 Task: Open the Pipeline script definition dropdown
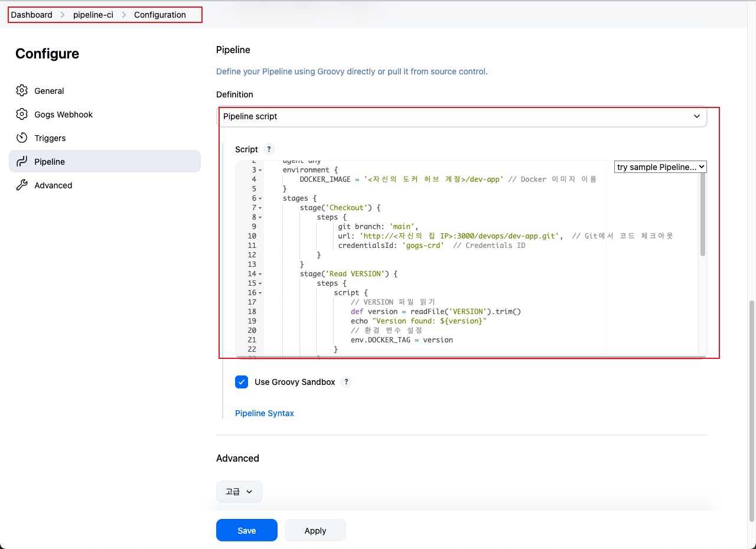click(x=461, y=116)
